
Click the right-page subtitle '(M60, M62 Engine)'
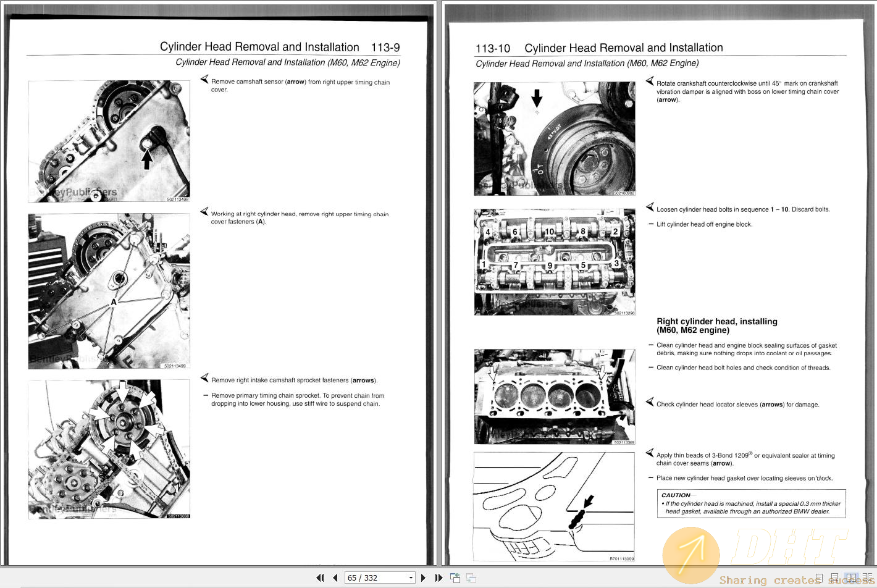click(x=663, y=63)
